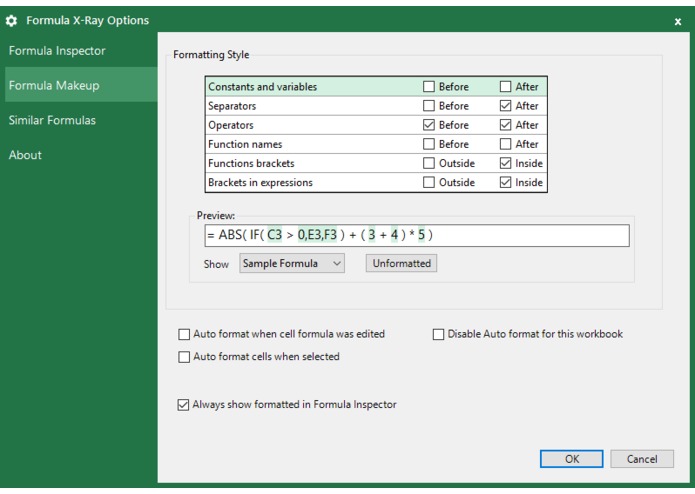This screenshot has height=494, width=695.
Task: Check After for Function names
Action: point(505,144)
